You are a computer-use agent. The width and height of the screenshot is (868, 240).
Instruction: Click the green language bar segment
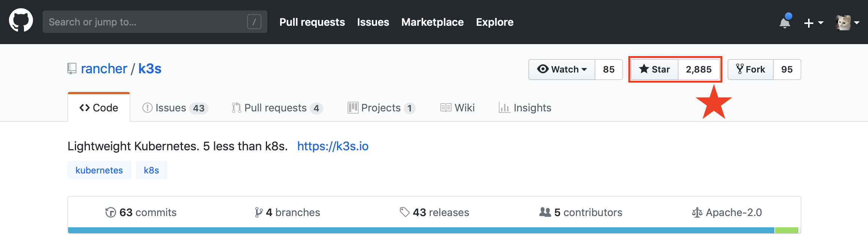tap(786, 230)
